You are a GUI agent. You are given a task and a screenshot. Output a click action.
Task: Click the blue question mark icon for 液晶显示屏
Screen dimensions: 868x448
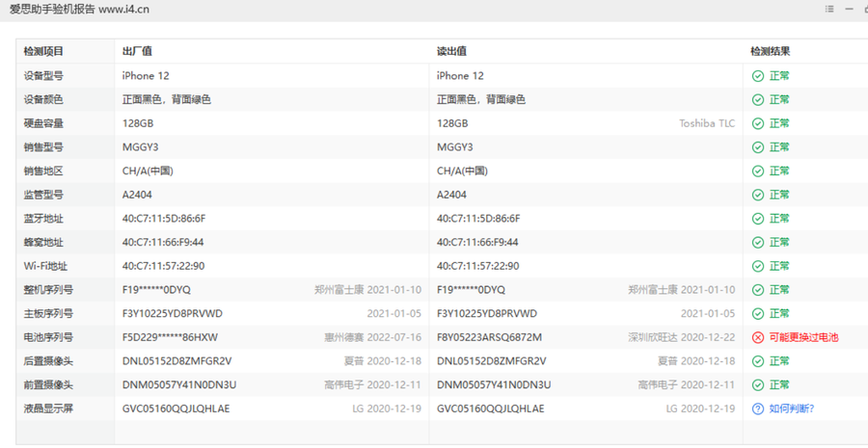pos(758,408)
